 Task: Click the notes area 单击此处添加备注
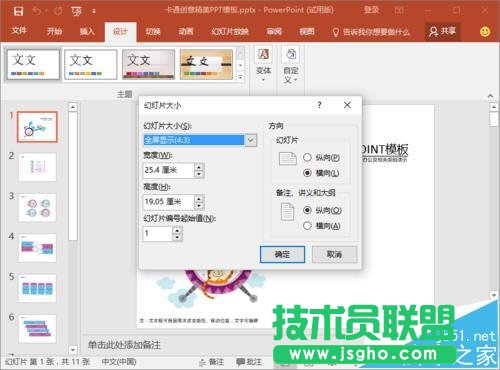tap(124, 345)
